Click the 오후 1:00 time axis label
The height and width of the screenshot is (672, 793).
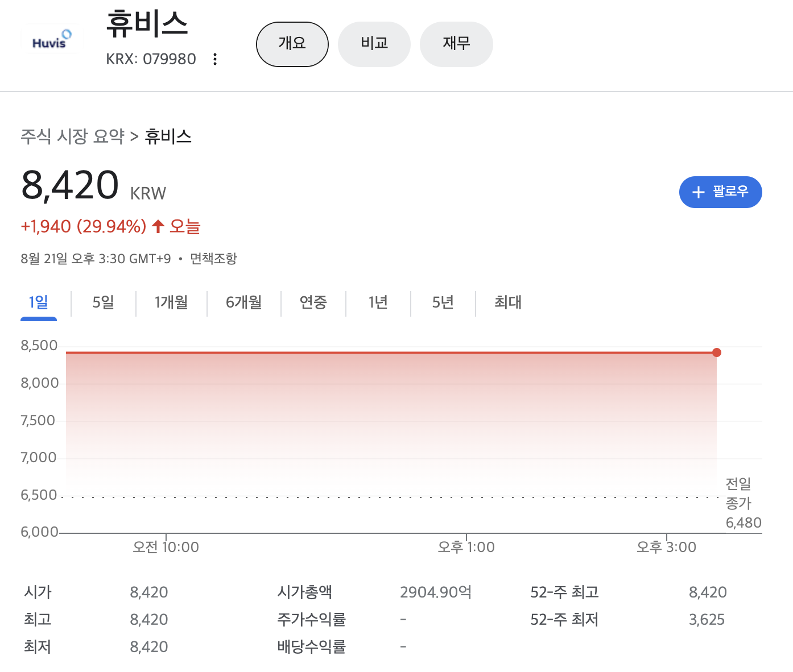pyautogui.click(x=466, y=547)
